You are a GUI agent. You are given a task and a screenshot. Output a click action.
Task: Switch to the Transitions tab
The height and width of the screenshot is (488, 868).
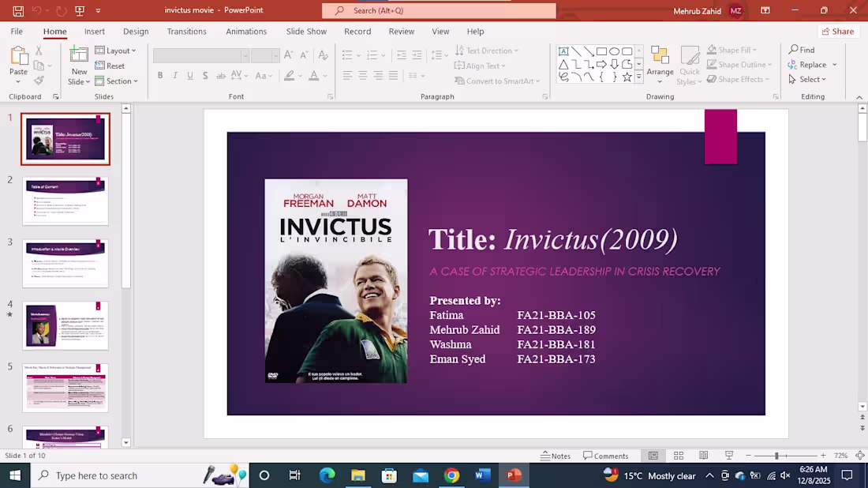186,32
